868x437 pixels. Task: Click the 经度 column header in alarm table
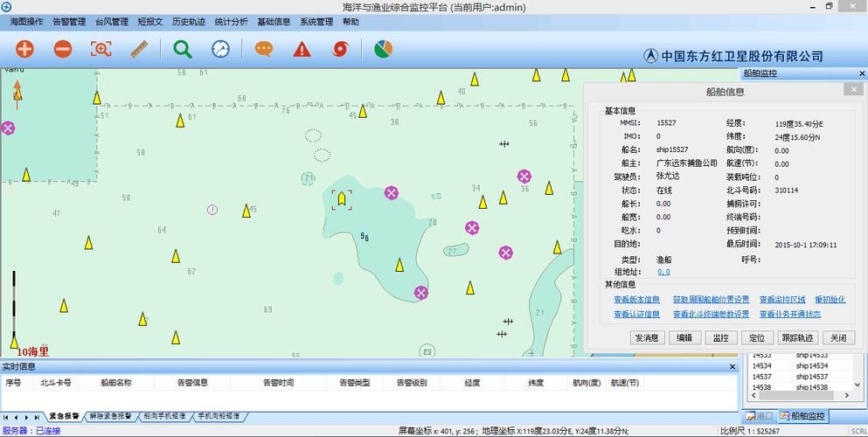pyautogui.click(x=472, y=383)
